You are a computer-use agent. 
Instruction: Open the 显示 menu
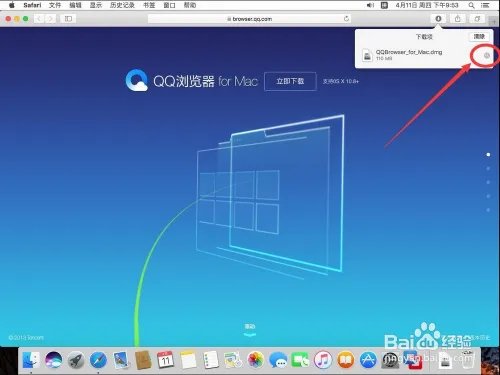coord(96,5)
